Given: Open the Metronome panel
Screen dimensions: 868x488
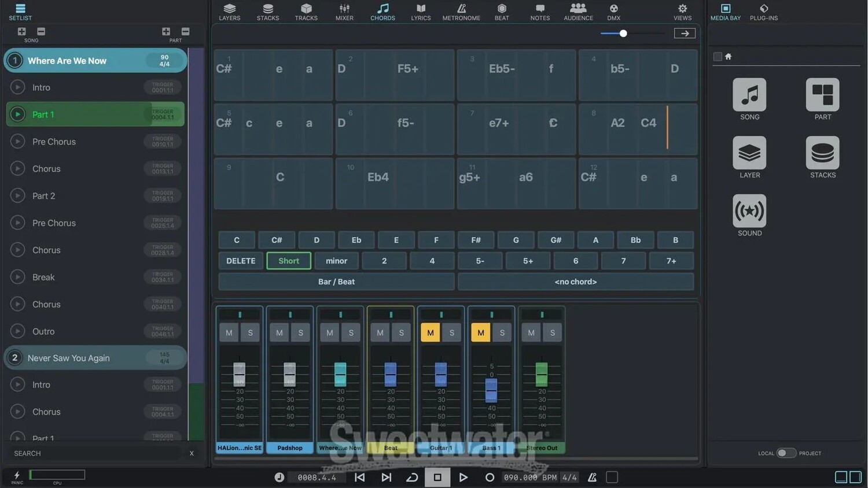Looking at the screenshot, I should (x=461, y=12).
